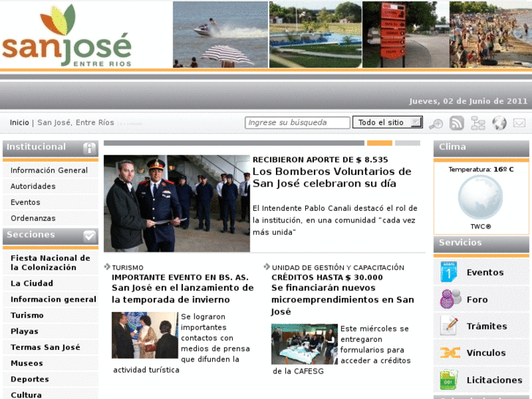Collapse the Institucional panel via info icon
The height and width of the screenshot is (399, 532).
point(89,148)
